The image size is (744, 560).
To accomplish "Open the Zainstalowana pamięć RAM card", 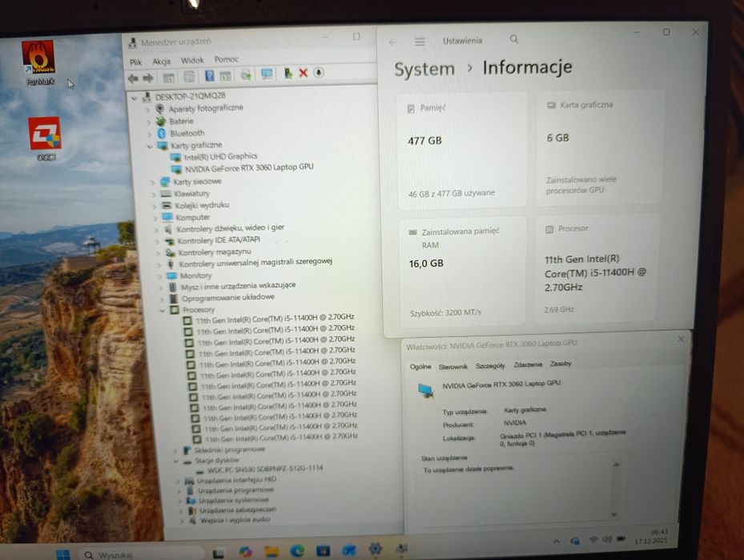I will click(x=463, y=272).
